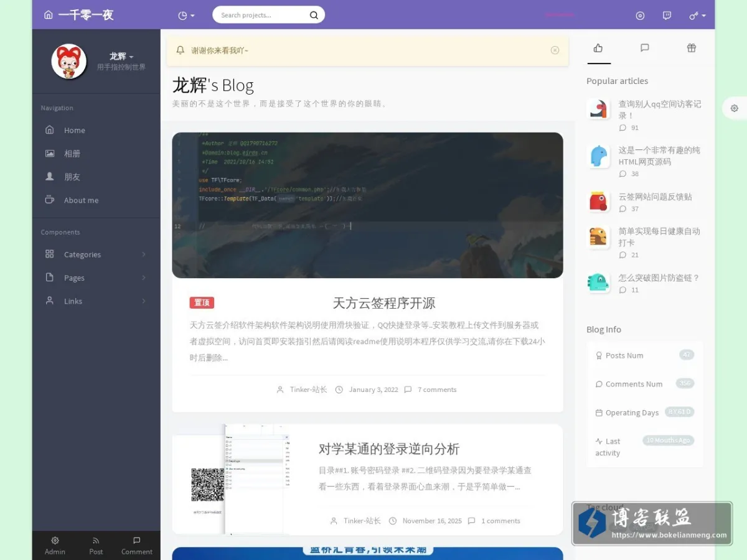The width and height of the screenshot is (747, 560).
Task: Click the 龙辉 user avatar
Action: click(68, 61)
